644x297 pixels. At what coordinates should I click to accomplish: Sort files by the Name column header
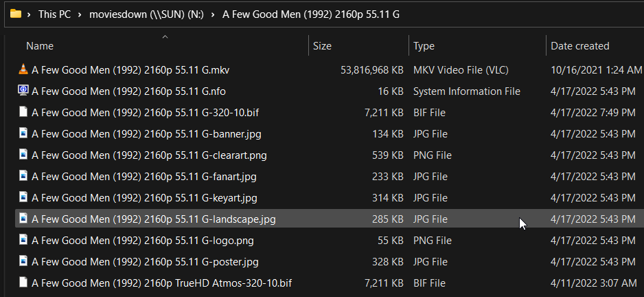click(x=40, y=46)
